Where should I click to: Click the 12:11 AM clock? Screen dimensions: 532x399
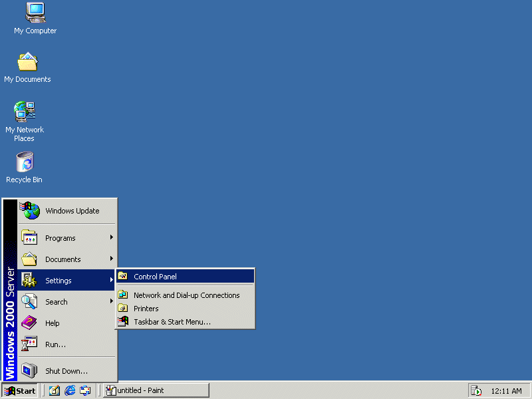[x=506, y=391]
